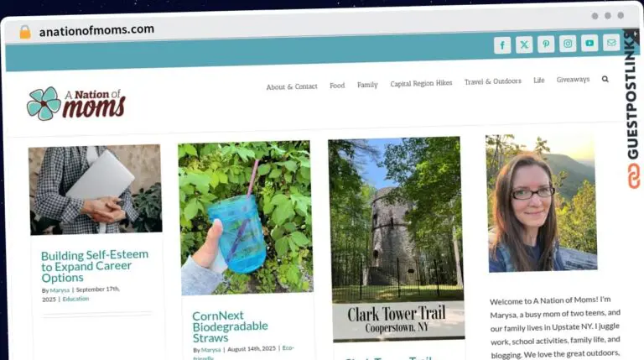Click the Education category link
The width and height of the screenshot is (644, 360).
click(x=75, y=299)
